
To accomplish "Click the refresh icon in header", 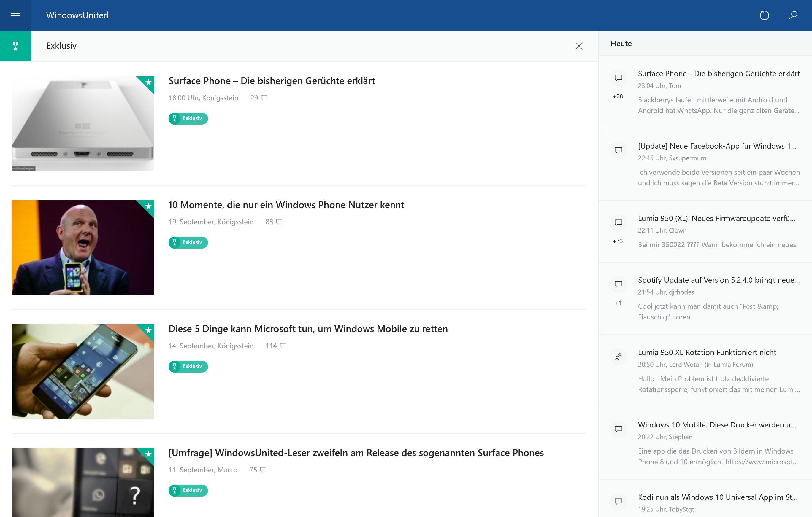I will click(764, 15).
